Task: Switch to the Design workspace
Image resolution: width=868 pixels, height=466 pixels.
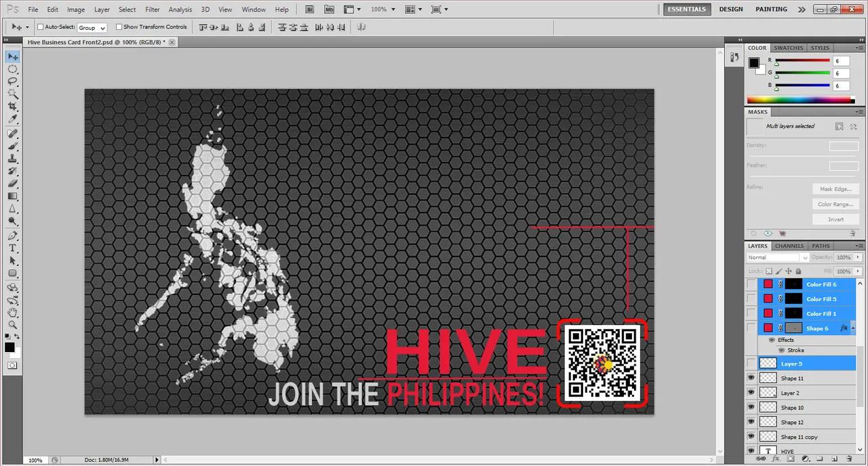Action: pos(731,9)
